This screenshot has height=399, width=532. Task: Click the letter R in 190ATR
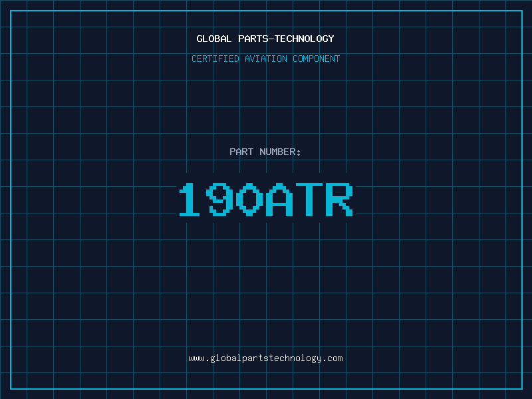coord(338,199)
